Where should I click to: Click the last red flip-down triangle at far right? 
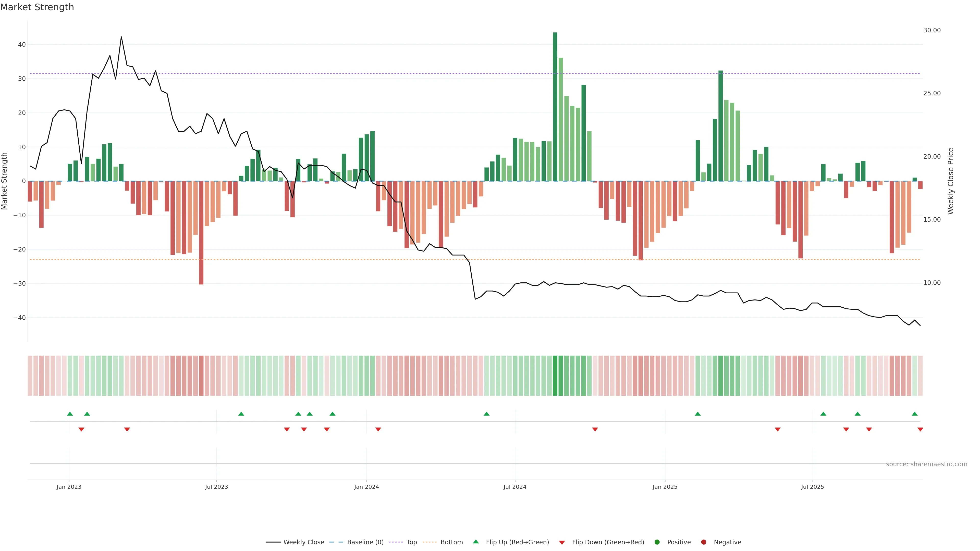pos(920,429)
